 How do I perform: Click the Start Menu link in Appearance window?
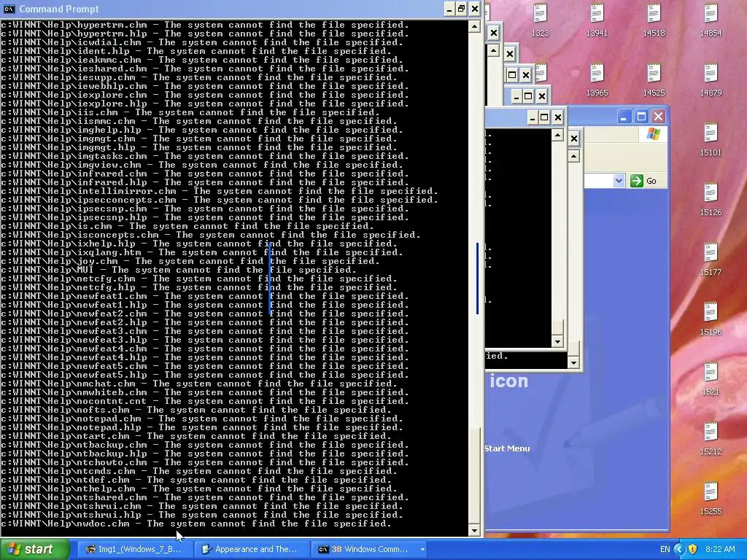coord(508,448)
